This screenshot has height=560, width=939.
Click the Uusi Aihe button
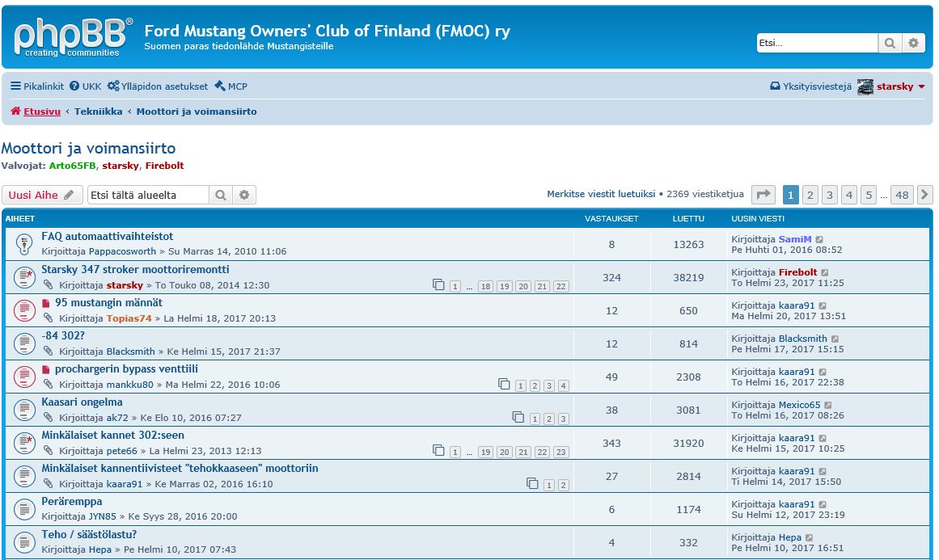click(x=42, y=195)
